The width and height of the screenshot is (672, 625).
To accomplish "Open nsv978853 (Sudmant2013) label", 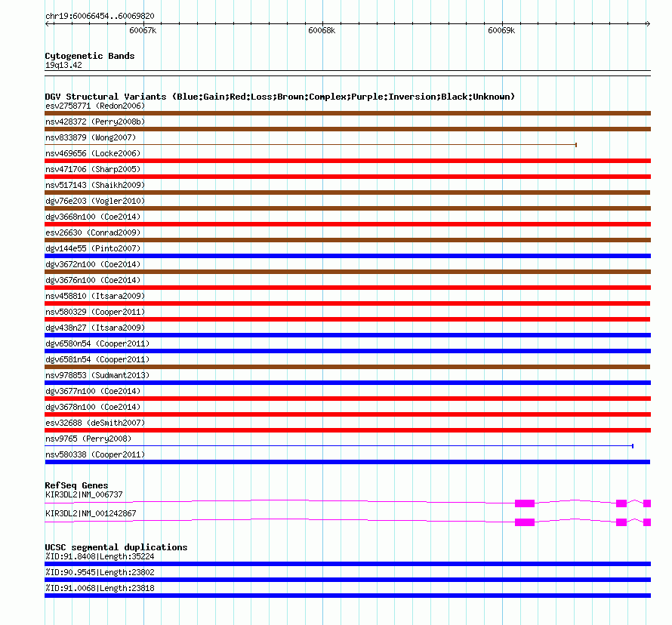I will point(97,375).
